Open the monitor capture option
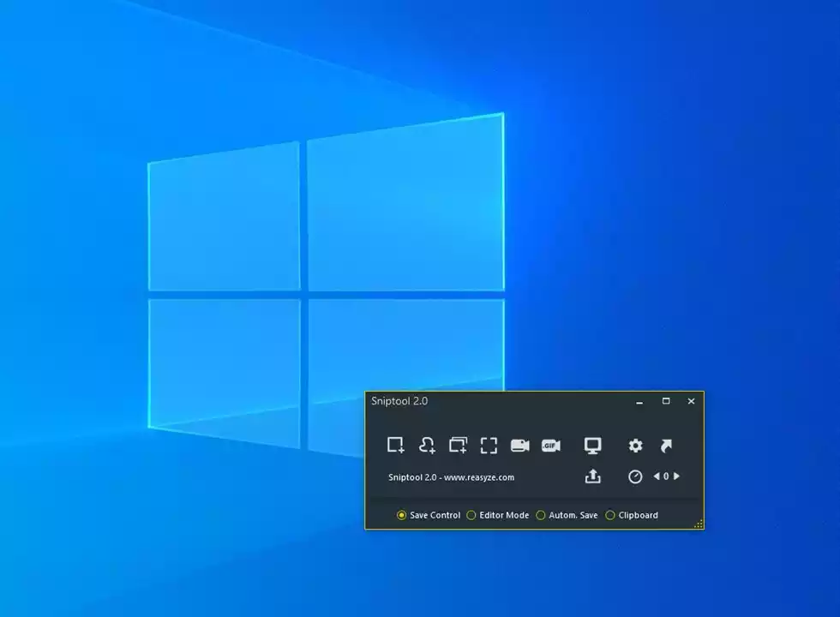Screen dimensions: 840x617 point(591,446)
